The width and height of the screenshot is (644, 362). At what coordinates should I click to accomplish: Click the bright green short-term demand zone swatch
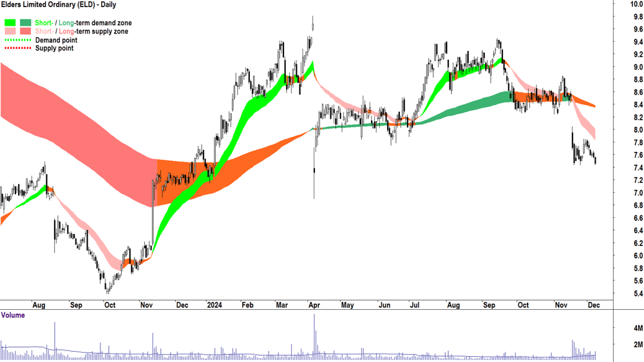(10, 23)
